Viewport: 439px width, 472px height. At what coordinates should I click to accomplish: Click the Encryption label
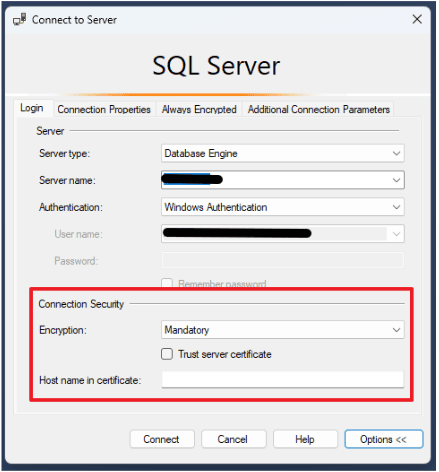pyautogui.click(x=63, y=330)
